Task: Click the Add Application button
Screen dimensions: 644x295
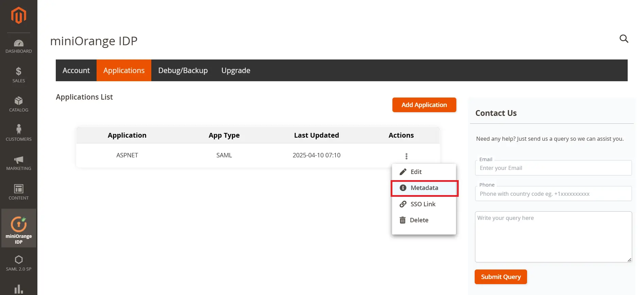Action: (x=424, y=105)
